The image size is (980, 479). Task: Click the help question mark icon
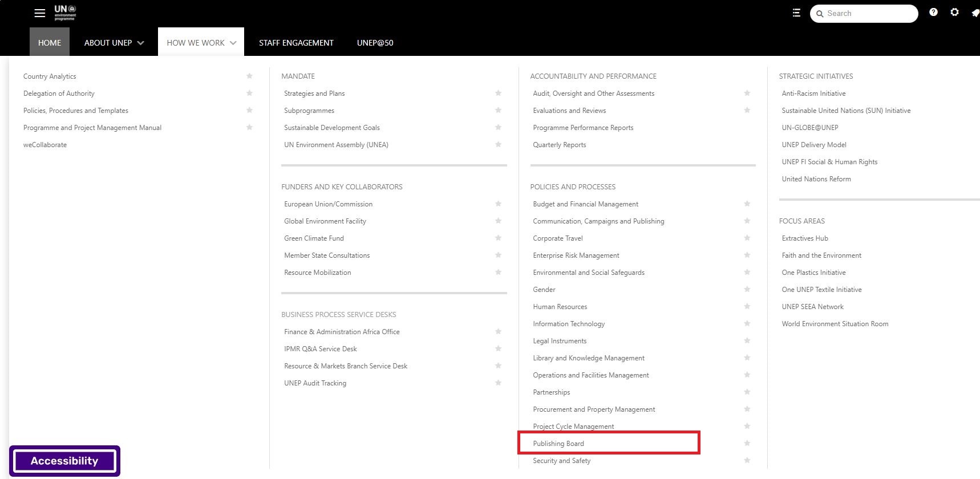coord(933,12)
